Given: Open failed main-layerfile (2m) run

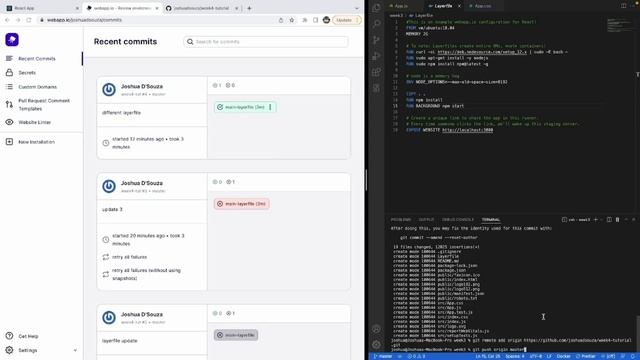Looking at the screenshot, I should pos(241,204).
